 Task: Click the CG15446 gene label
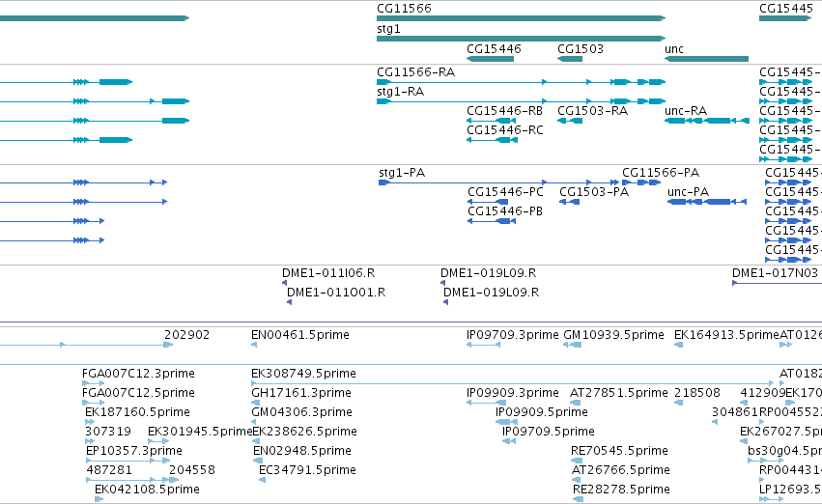[494, 48]
